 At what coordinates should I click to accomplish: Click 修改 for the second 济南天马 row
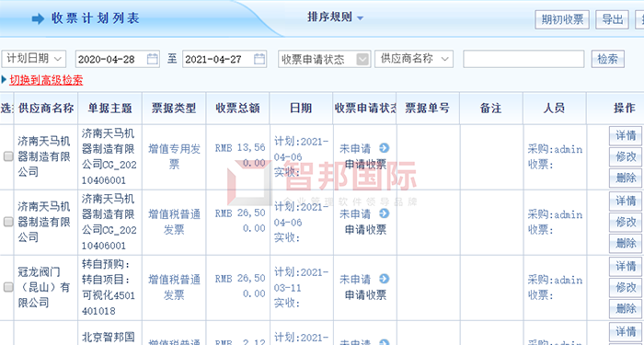click(x=626, y=222)
